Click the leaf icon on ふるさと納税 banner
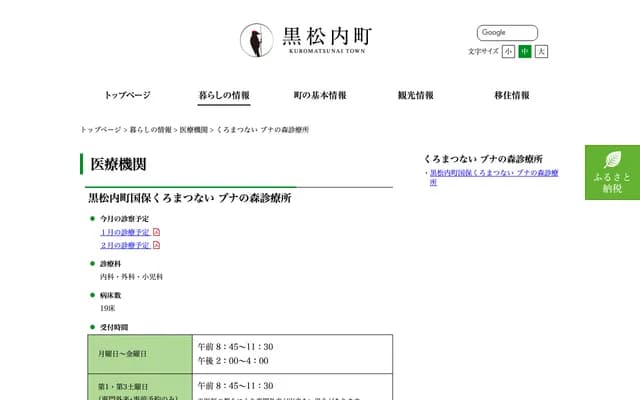Image resolution: width=640 pixels, height=400 pixels. click(x=612, y=160)
